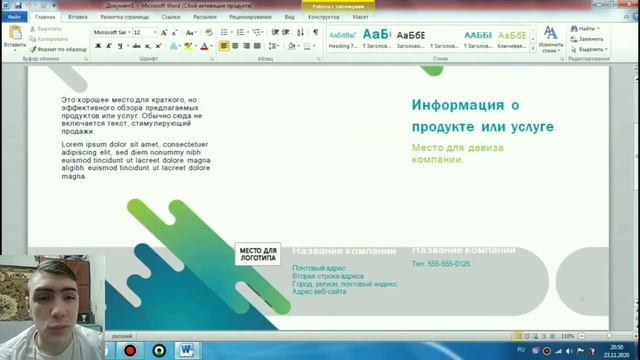Click the zoom slider in status bar

tap(609, 336)
